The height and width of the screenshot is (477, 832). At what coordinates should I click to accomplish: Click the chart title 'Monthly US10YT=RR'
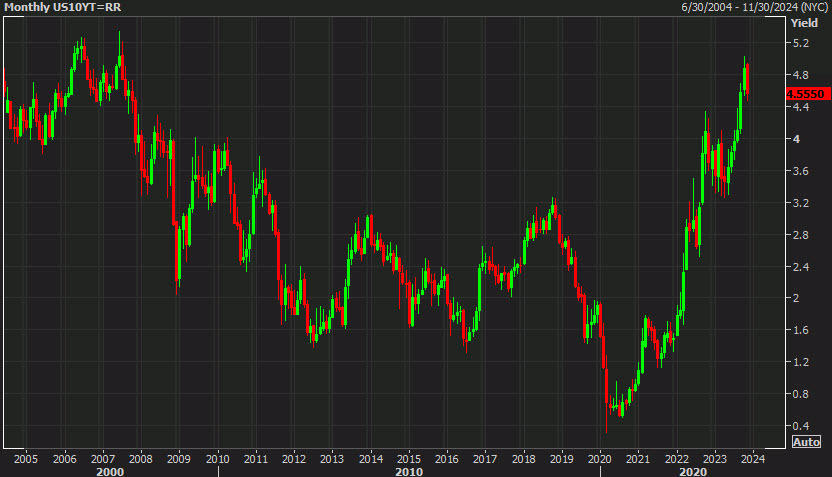pos(63,7)
